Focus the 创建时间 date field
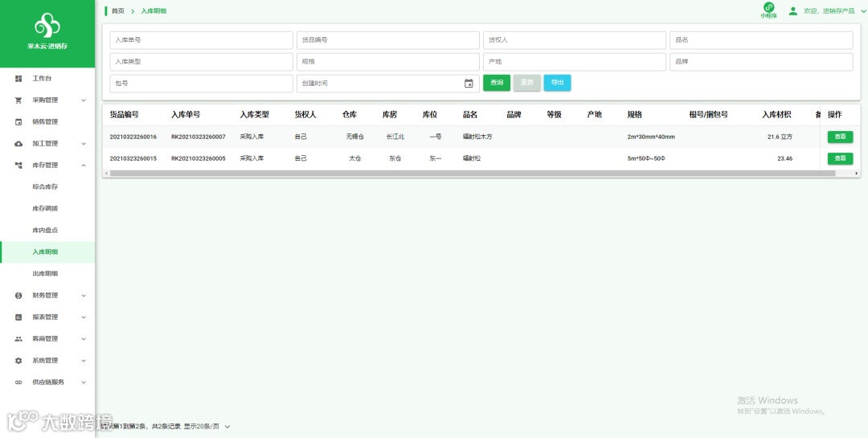 pyautogui.click(x=388, y=84)
